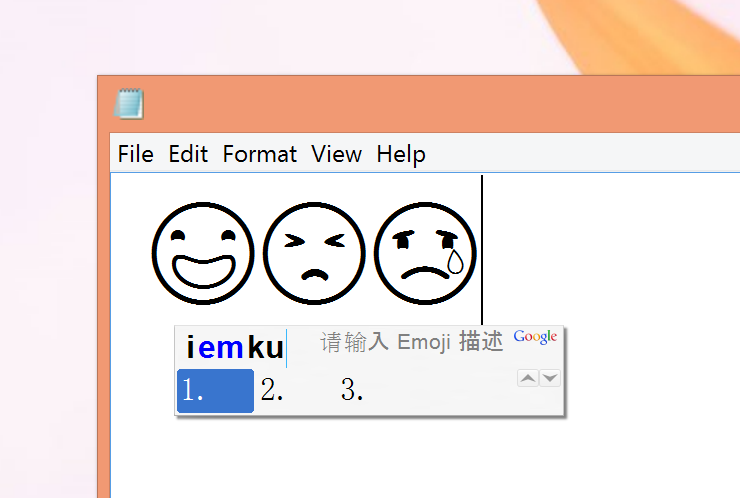The height and width of the screenshot is (498, 740).
Task: Click the squinting frowning face emoji
Action: pos(314,253)
